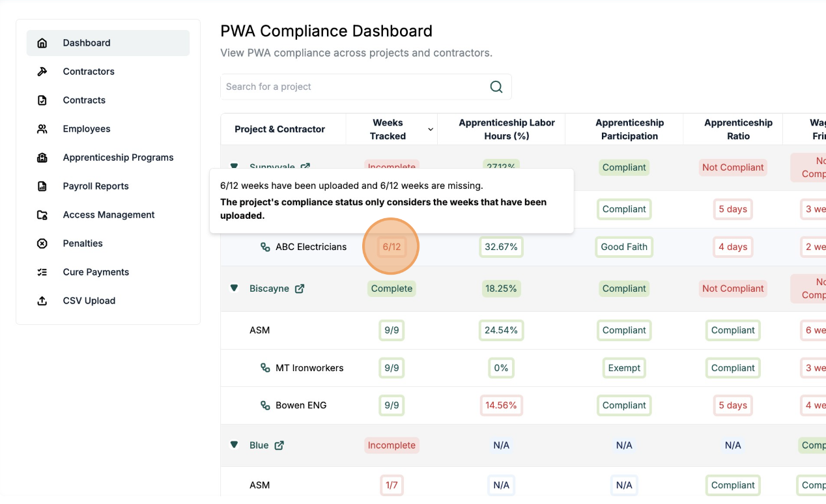The height and width of the screenshot is (504, 826).
Task: Navigate to Apprenticeship Programs
Action: pos(118,158)
